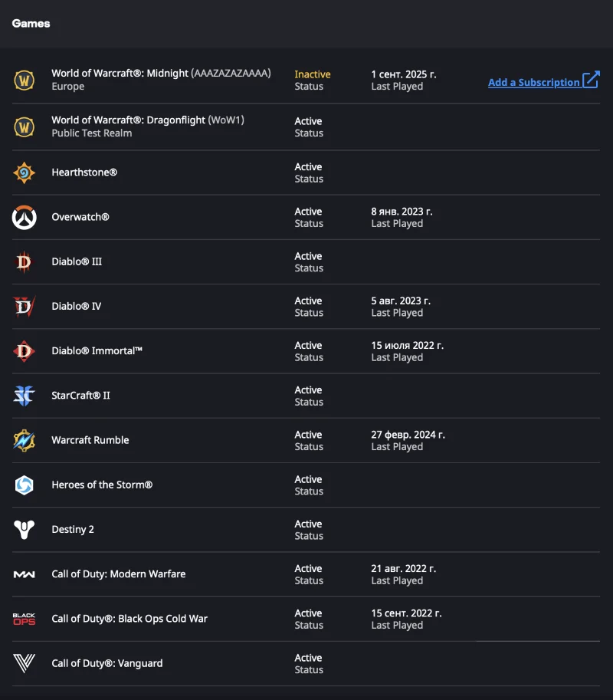Viewport: 613px width, 700px height.
Task: Click the Dragonflight Public Test Realm icon
Action: point(25,127)
